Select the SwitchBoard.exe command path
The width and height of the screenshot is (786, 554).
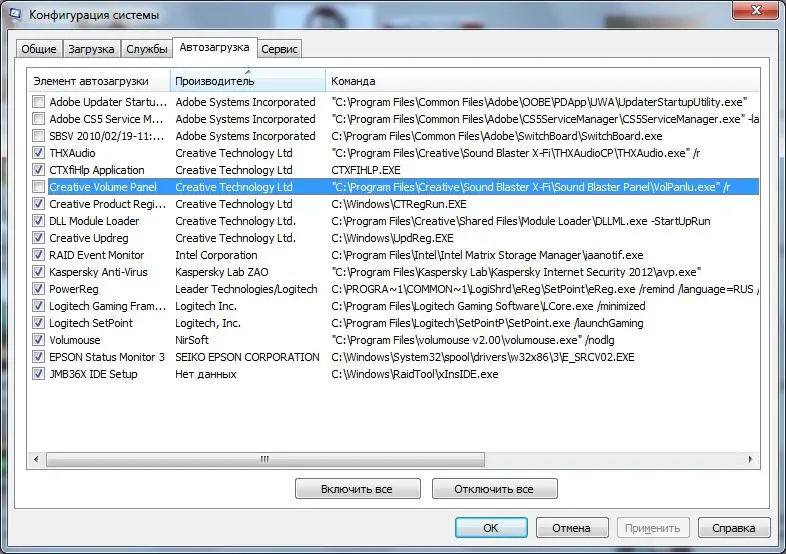pyautogui.click(x=497, y=136)
